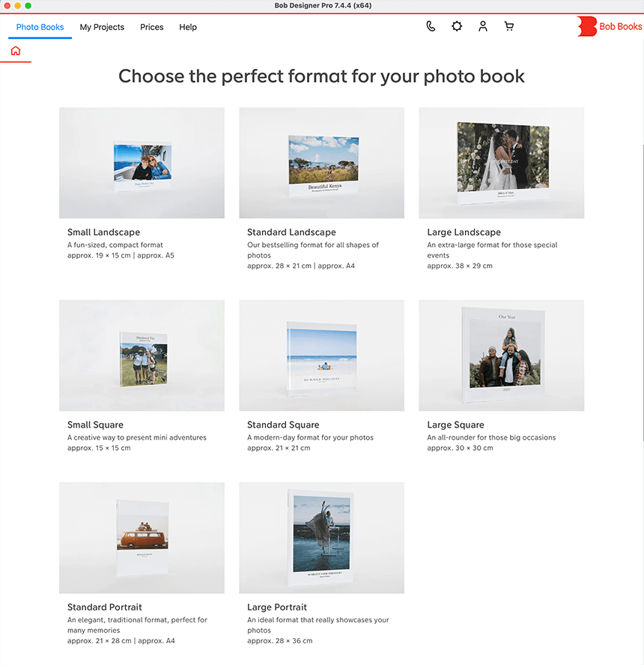644x665 pixels.
Task: Pick the Large Landscape wedding book image
Action: point(501,163)
